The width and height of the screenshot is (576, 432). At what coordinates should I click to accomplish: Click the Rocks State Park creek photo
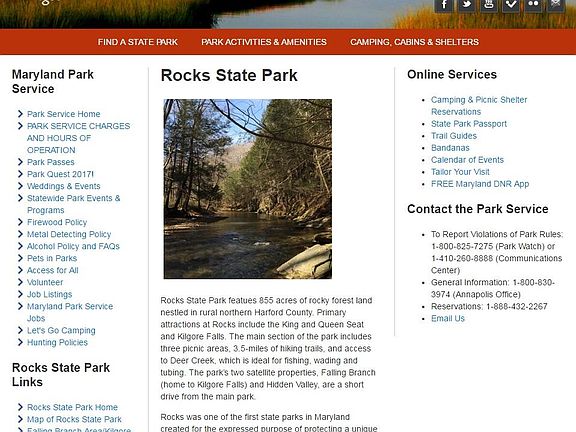[x=248, y=189]
